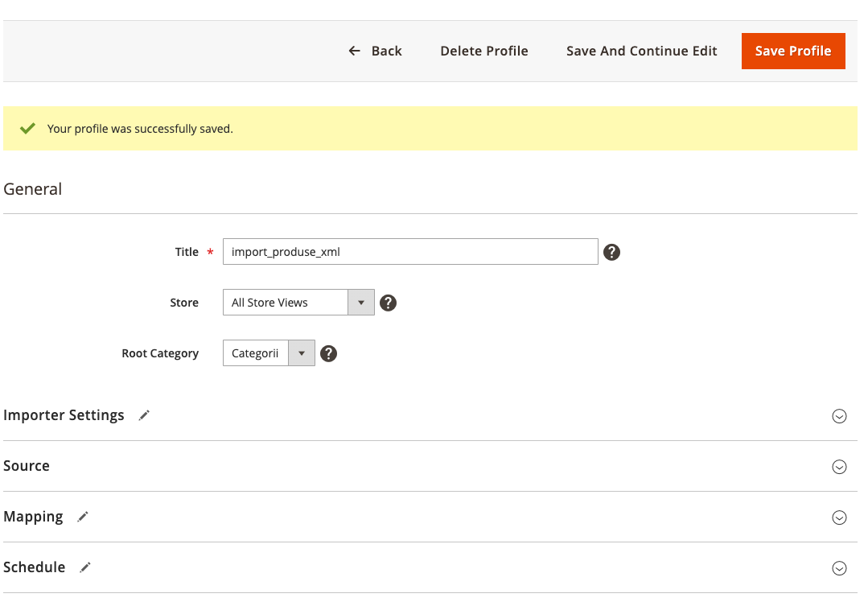Click the Delete Profile button
Image resolution: width=868 pixels, height=606 pixels.
click(x=483, y=51)
